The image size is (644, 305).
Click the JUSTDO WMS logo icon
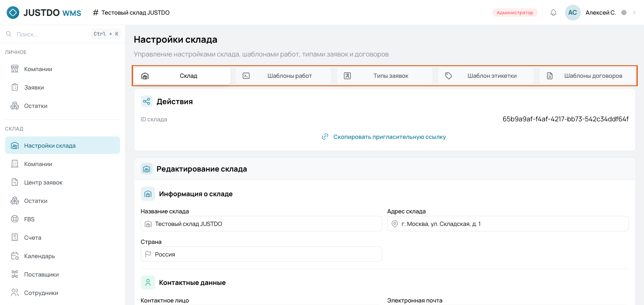point(13,13)
